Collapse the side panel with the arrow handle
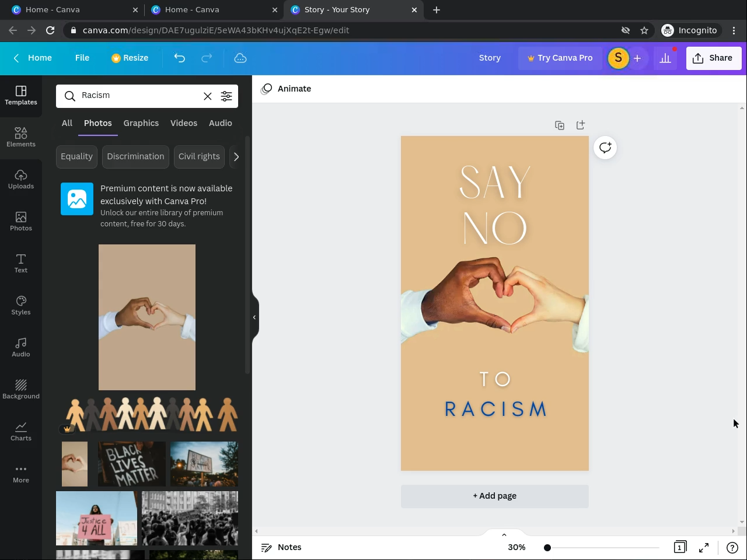This screenshot has width=747, height=560. [254, 317]
